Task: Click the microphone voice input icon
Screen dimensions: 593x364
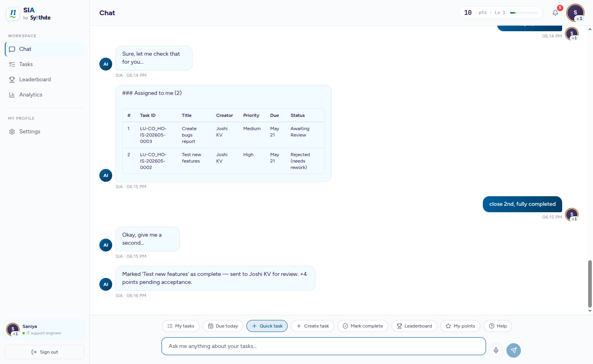Action: pyautogui.click(x=496, y=350)
